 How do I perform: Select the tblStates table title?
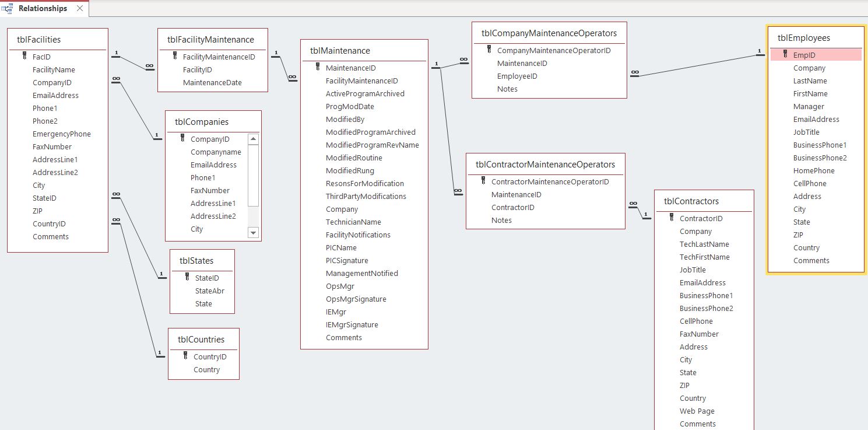coord(196,261)
